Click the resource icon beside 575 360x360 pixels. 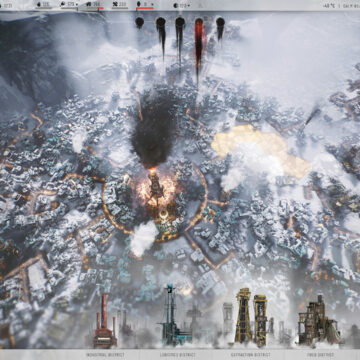click(x=62, y=4)
